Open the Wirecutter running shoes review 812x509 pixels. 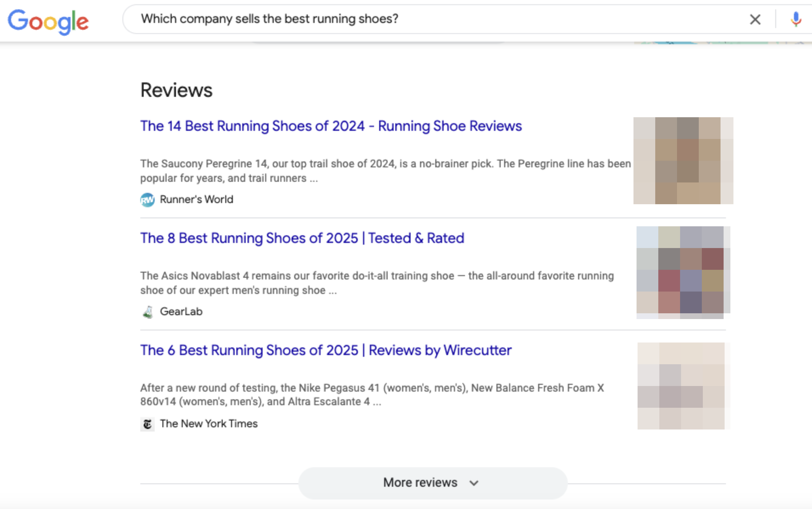point(325,350)
